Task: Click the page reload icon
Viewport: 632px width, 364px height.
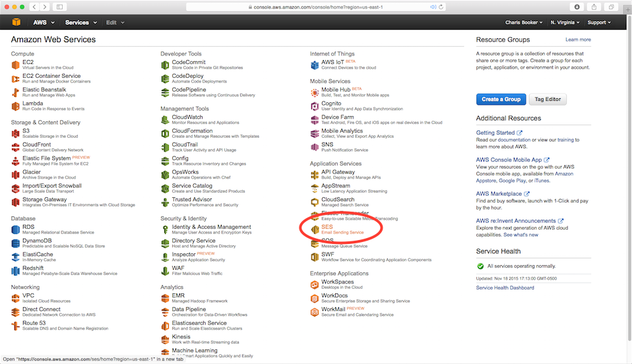Action: coord(441,7)
